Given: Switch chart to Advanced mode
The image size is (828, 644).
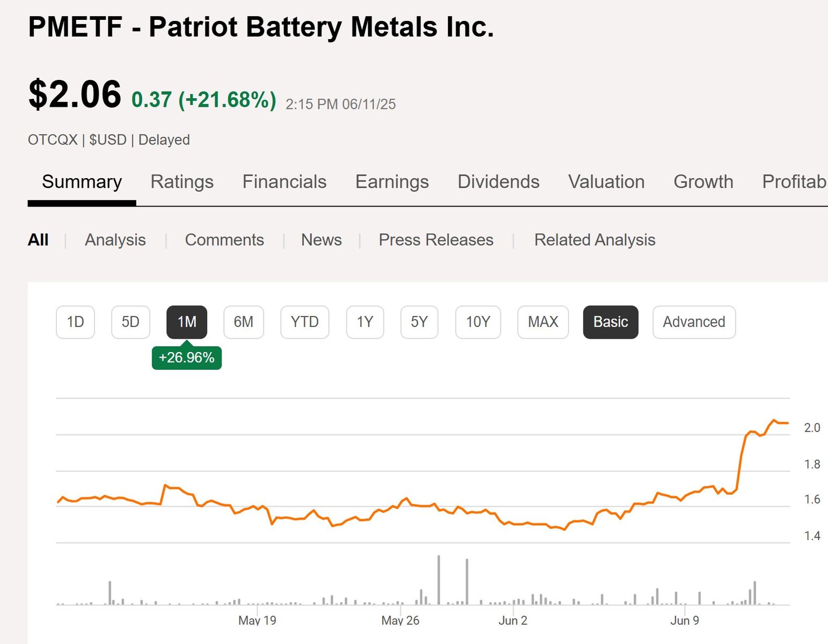Looking at the screenshot, I should pos(693,322).
